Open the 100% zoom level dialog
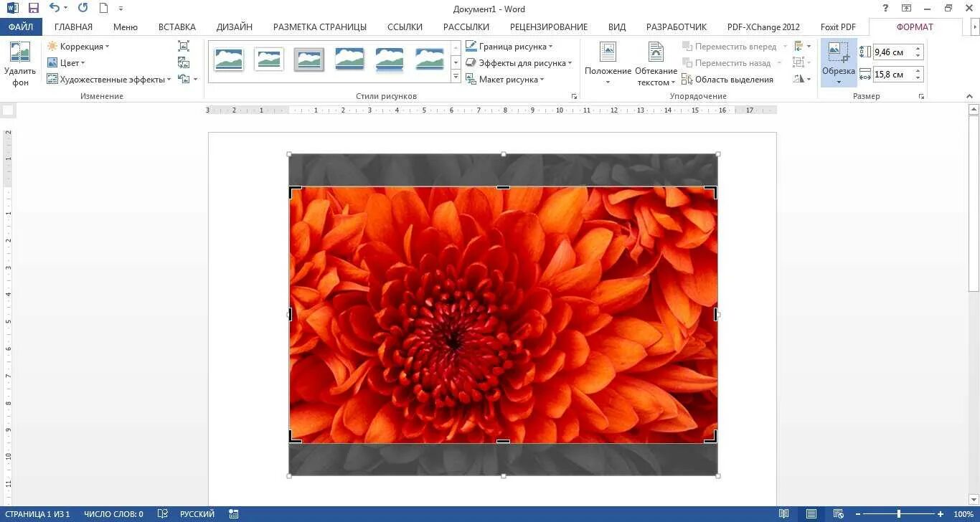The image size is (980, 522). pos(963,514)
